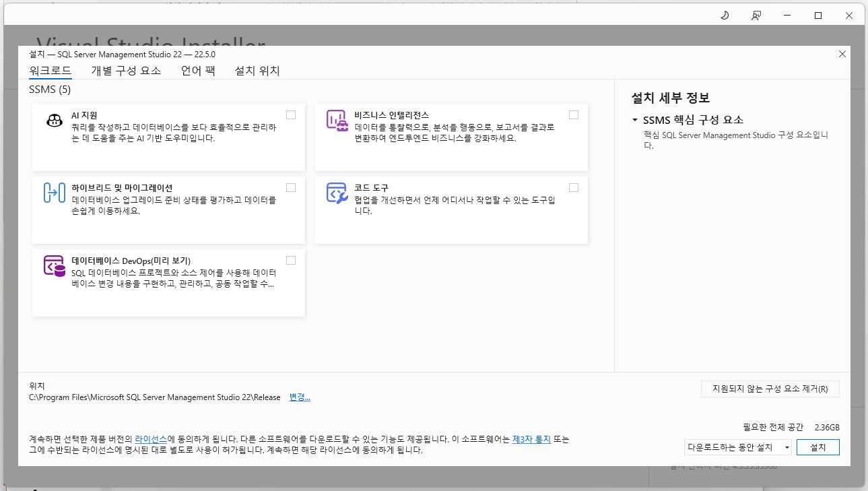868x491 pixels.
Task: Click the 코드 도구 description text
Action: click(x=455, y=205)
